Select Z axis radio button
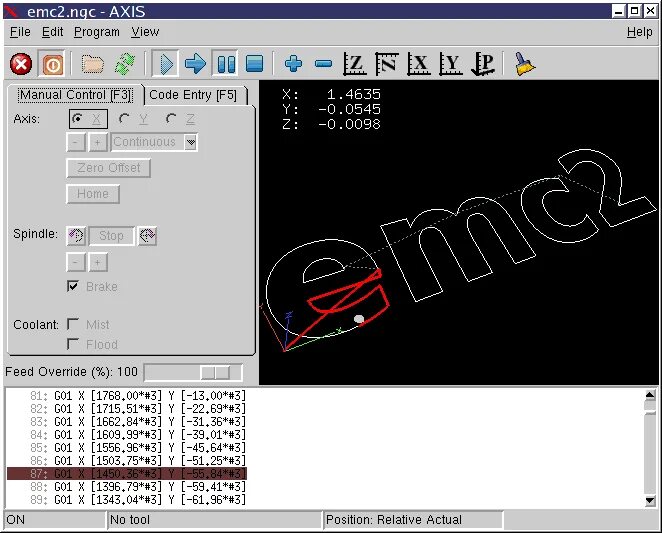The image size is (662, 533). coord(180,119)
